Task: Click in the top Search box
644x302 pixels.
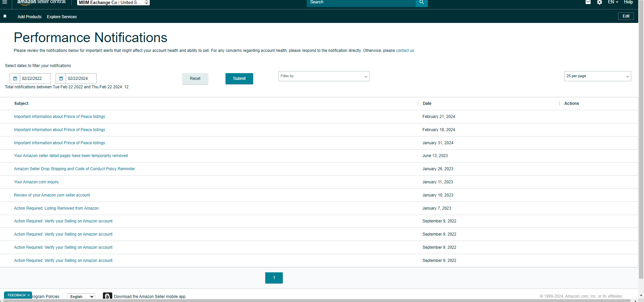Action: [361, 2]
